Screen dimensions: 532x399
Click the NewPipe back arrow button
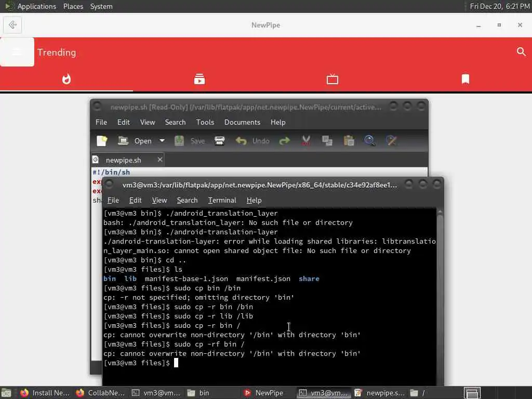point(12,25)
